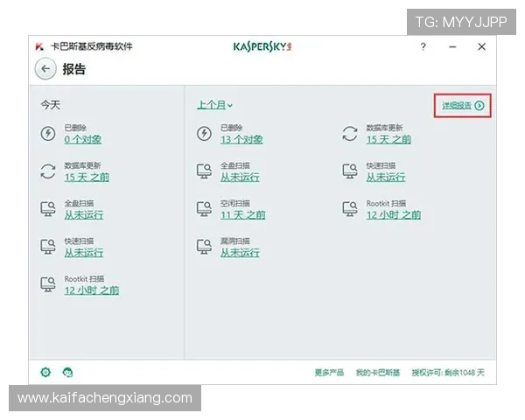The image size is (525, 420).
Task: Open 从未运行 link under 今天 全盘扫描
Action: [84, 214]
